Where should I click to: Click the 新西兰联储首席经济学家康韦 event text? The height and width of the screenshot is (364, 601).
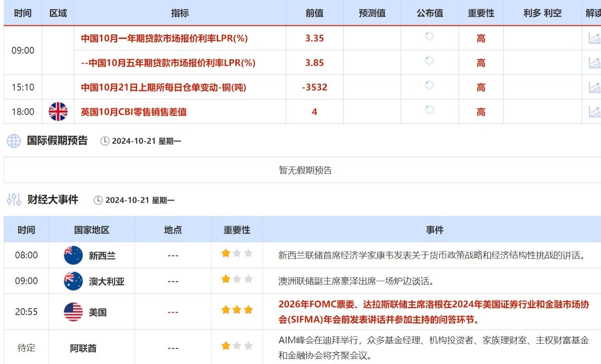(x=432, y=255)
